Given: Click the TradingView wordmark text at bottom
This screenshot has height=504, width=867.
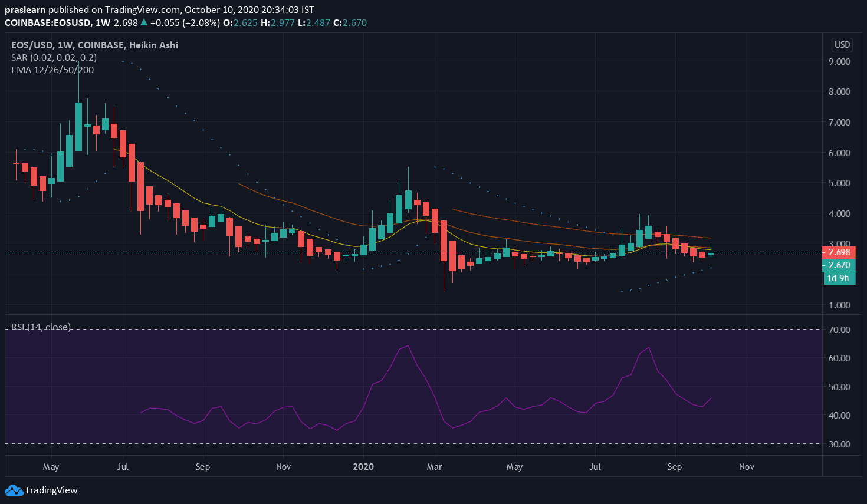Looking at the screenshot, I should 51,490.
